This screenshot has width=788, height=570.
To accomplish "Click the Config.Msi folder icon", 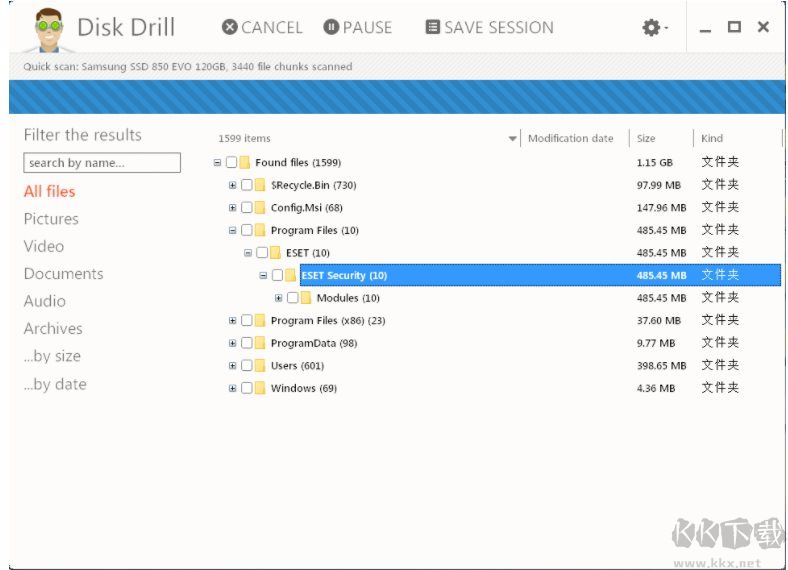I will pyautogui.click(x=260, y=208).
